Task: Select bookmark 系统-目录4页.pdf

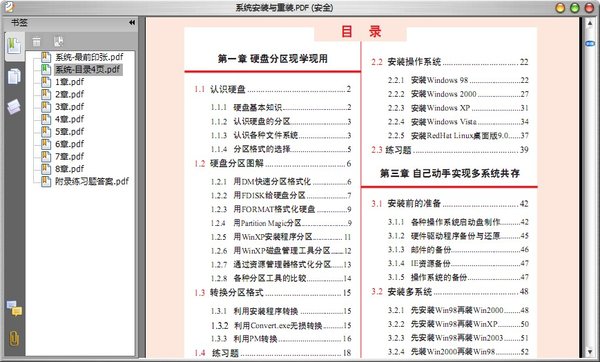Action: (x=88, y=70)
